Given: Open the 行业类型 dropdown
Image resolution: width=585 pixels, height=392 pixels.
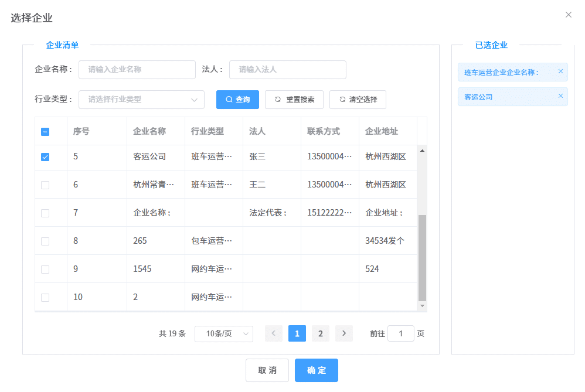Looking at the screenshot, I should point(141,100).
